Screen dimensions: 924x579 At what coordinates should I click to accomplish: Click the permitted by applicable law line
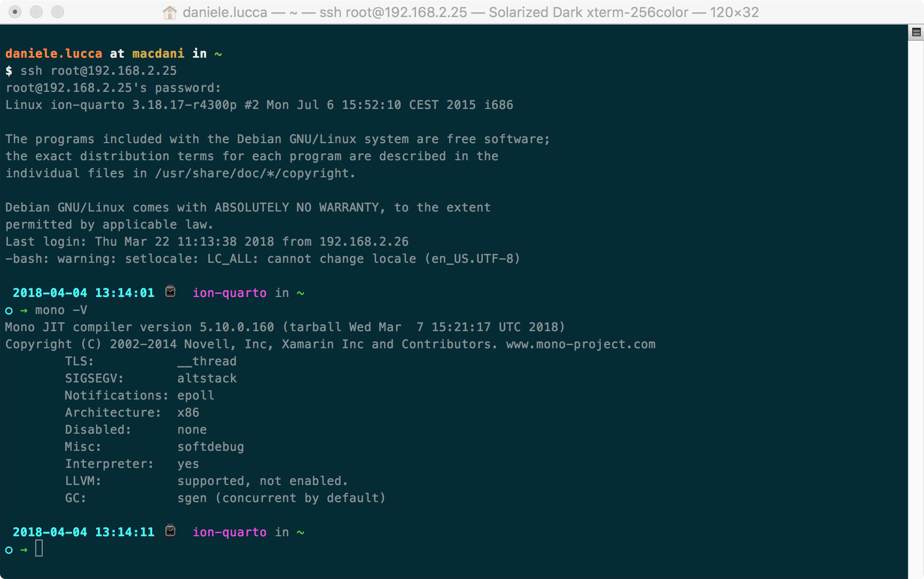pos(109,224)
